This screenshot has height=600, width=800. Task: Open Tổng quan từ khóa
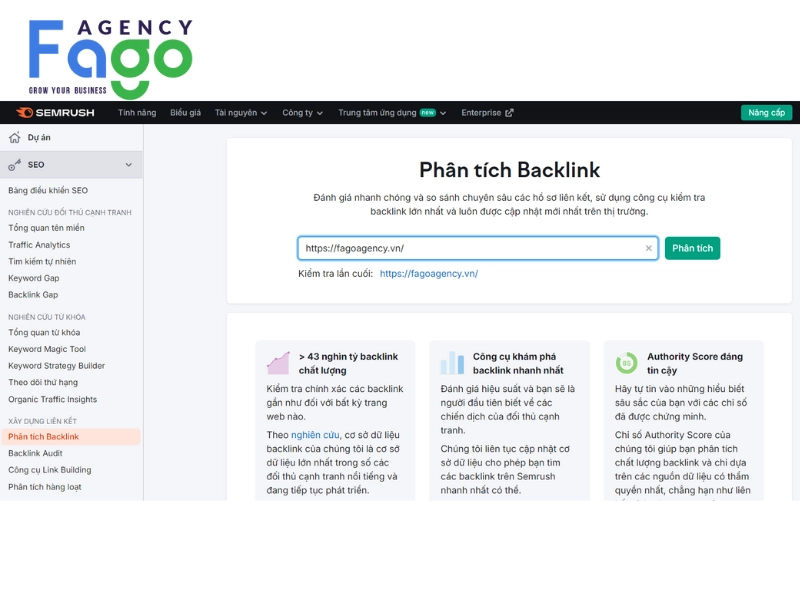[44, 333]
